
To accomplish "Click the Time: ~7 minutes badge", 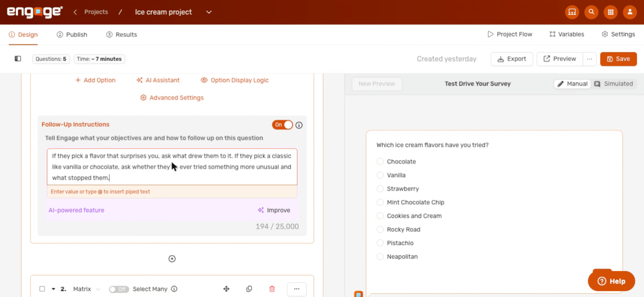I will click(99, 59).
